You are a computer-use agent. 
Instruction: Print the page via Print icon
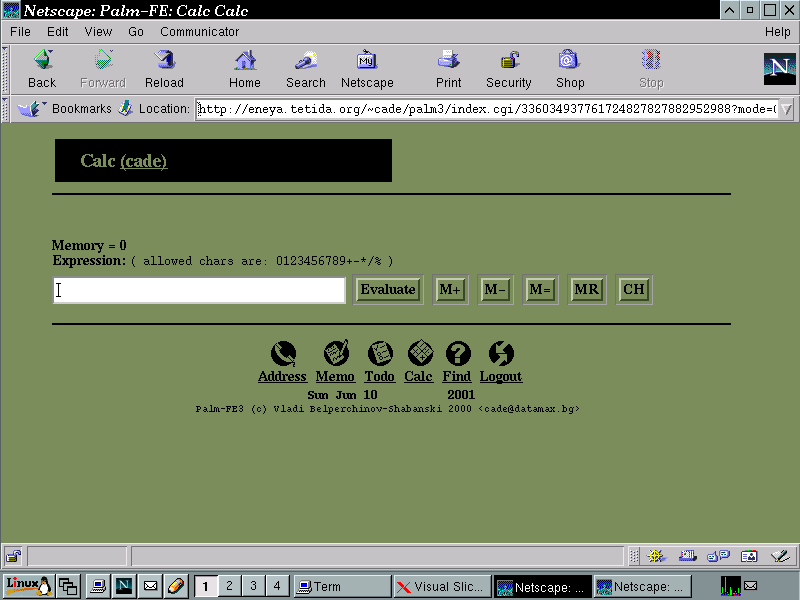pyautogui.click(x=448, y=61)
